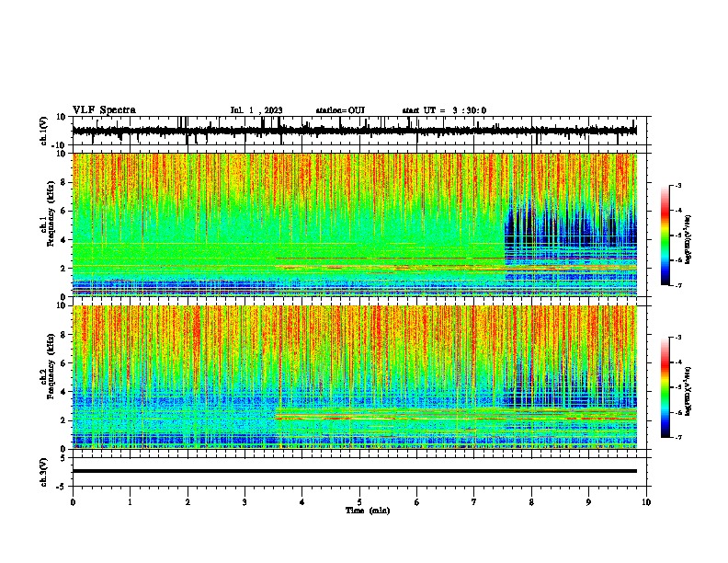Viewport: 728px width, 563px height.
Task: Click the ch.1 spectrogram color scale bar
Action: tap(665, 236)
